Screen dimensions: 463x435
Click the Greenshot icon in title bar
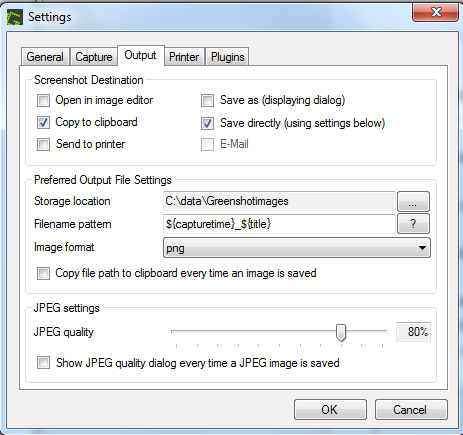coord(15,17)
